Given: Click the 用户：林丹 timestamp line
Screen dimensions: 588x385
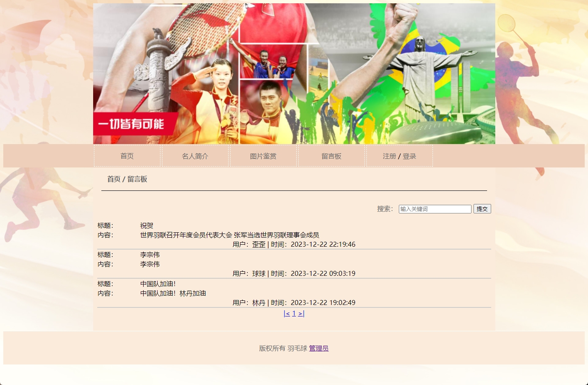Looking at the screenshot, I should point(294,303).
